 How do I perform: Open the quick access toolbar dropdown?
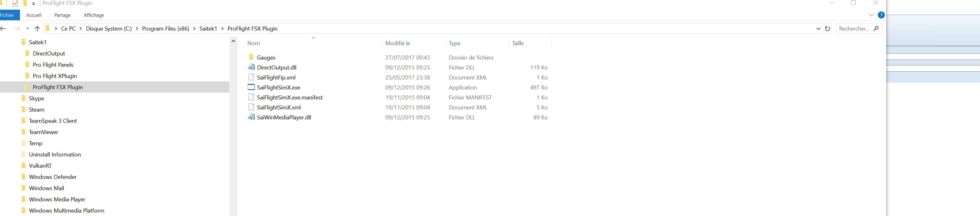[x=33, y=4]
